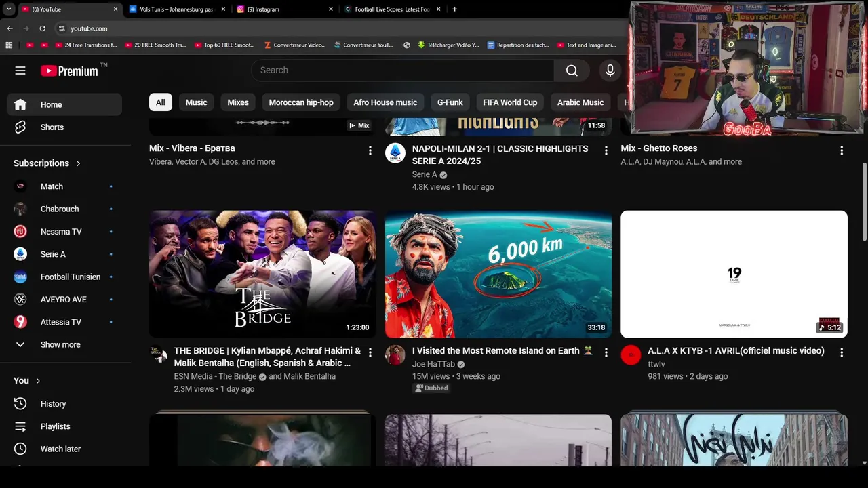868x488 pixels.
Task: Click the browser back arrow
Action: 9,28
